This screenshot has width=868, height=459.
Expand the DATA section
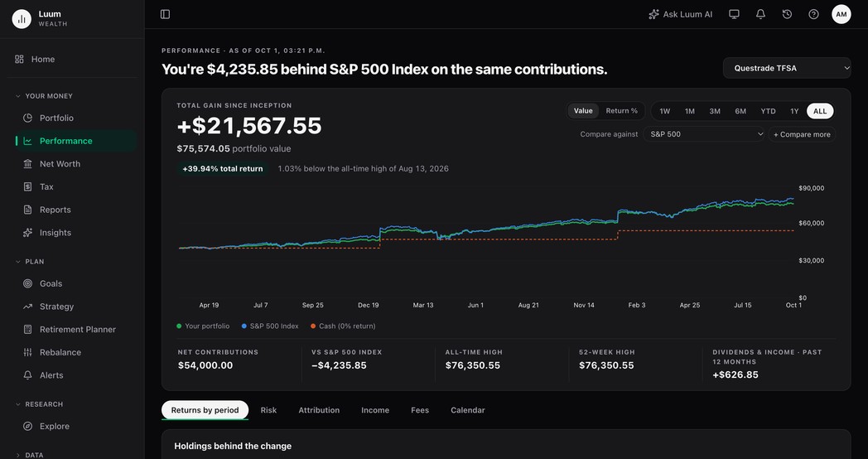pos(30,455)
